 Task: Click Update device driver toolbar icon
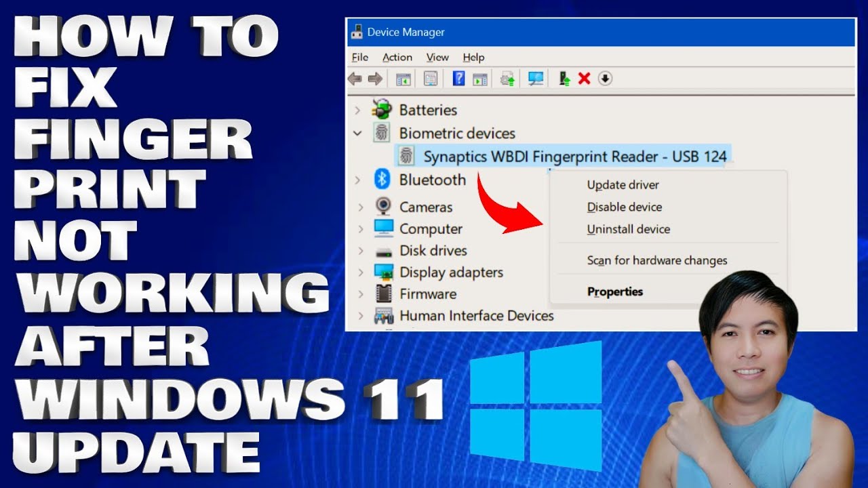(508, 79)
